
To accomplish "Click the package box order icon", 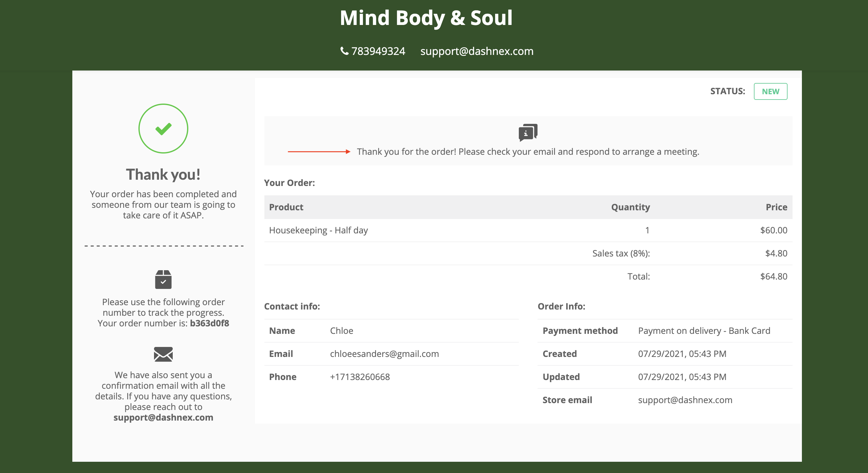I will click(x=163, y=280).
